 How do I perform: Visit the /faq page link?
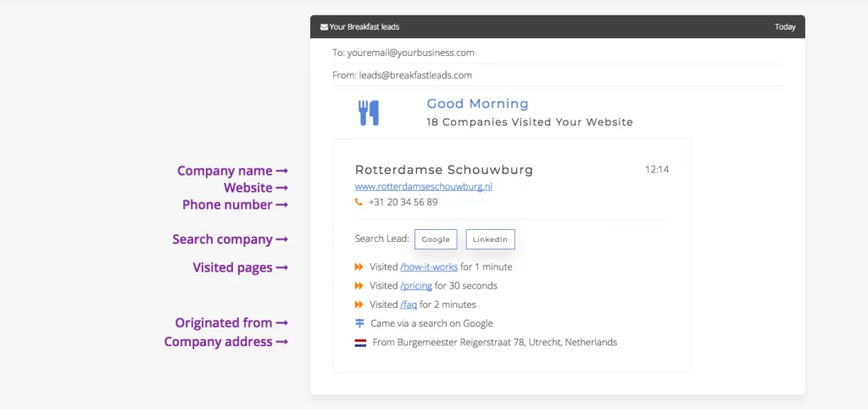(409, 305)
